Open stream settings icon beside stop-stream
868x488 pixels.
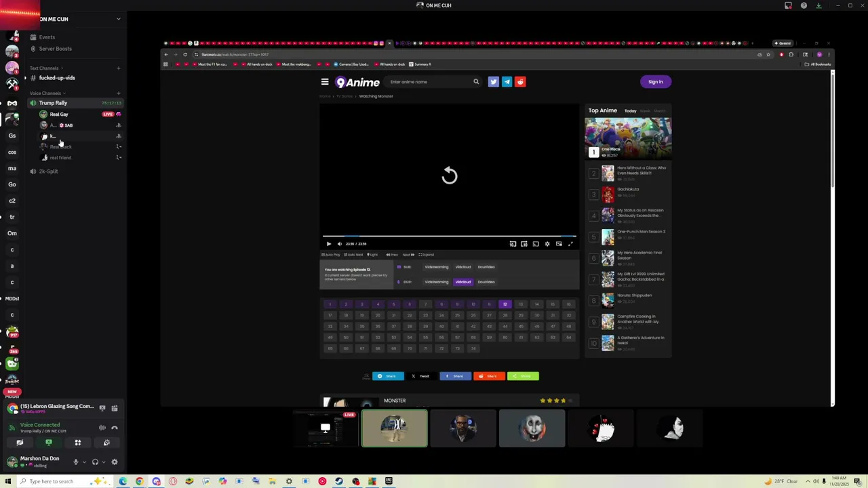(x=114, y=408)
